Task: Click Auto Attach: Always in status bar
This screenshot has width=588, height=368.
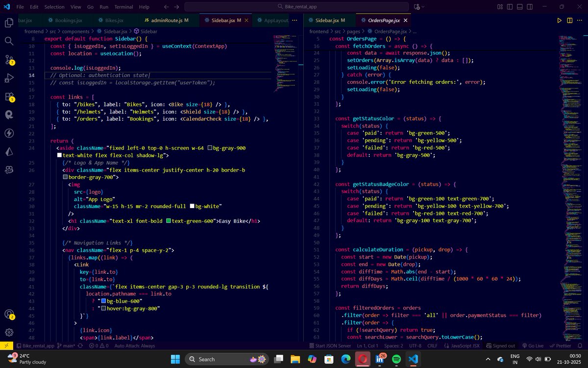Action: (x=134, y=345)
